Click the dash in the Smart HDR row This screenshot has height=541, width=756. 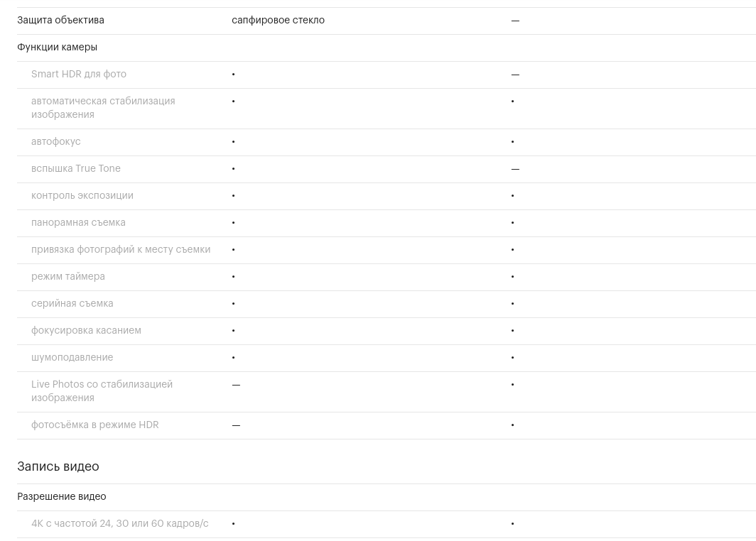515,75
